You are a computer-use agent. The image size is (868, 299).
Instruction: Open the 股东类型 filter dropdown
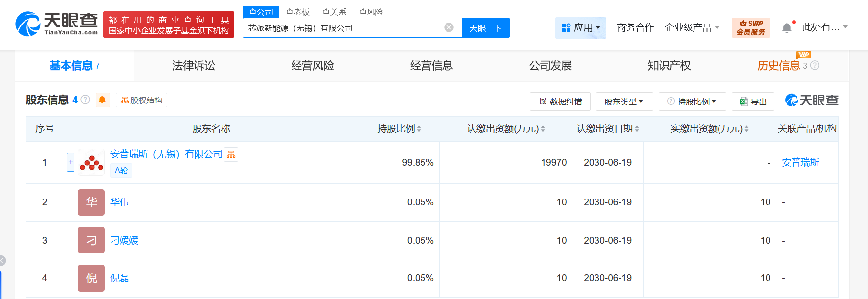tap(624, 101)
